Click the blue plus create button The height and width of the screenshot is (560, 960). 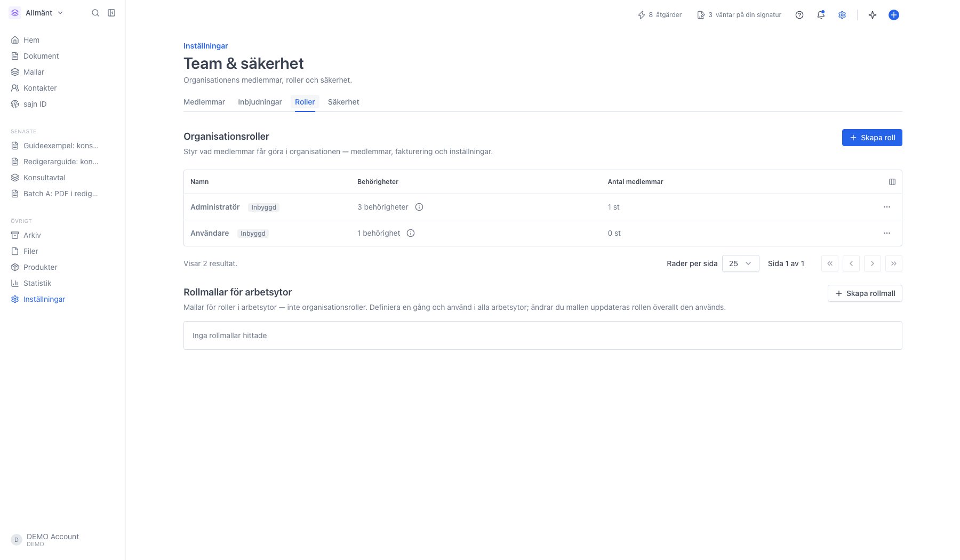[x=894, y=15]
